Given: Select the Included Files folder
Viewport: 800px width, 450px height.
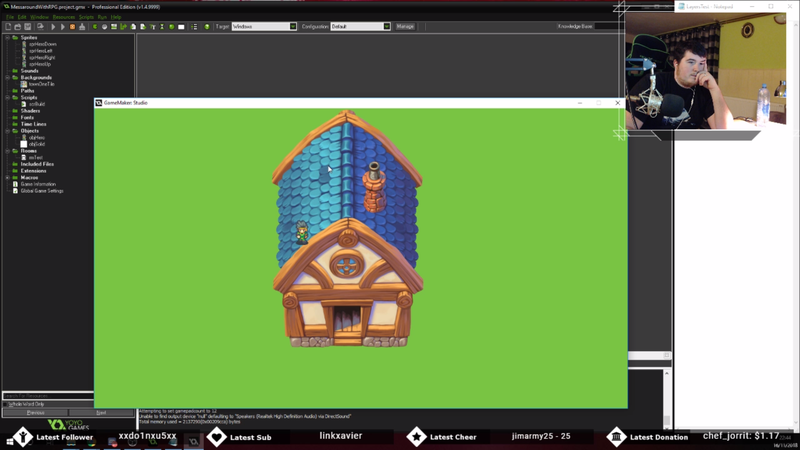Looking at the screenshot, I should click(x=37, y=164).
